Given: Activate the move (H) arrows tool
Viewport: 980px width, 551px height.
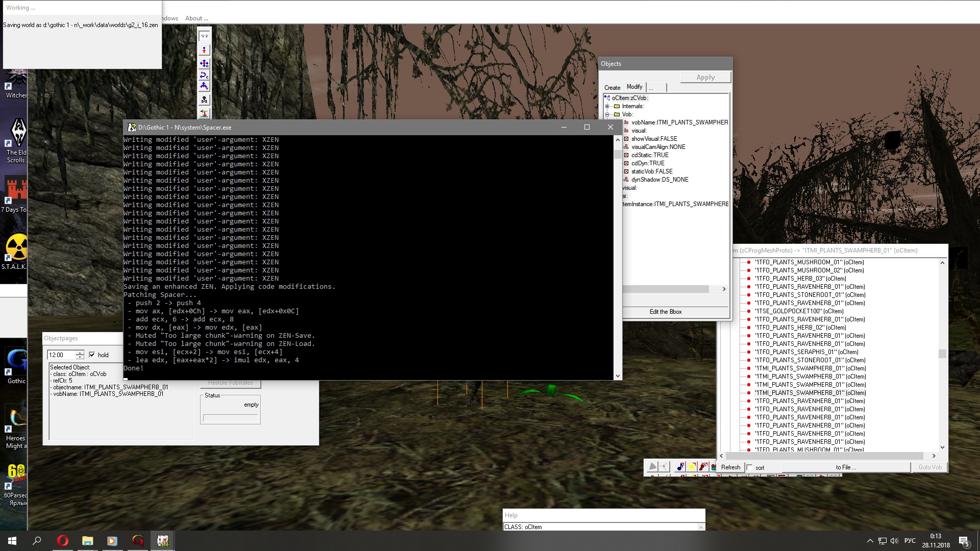Looking at the screenshot, I should point(204,63).
